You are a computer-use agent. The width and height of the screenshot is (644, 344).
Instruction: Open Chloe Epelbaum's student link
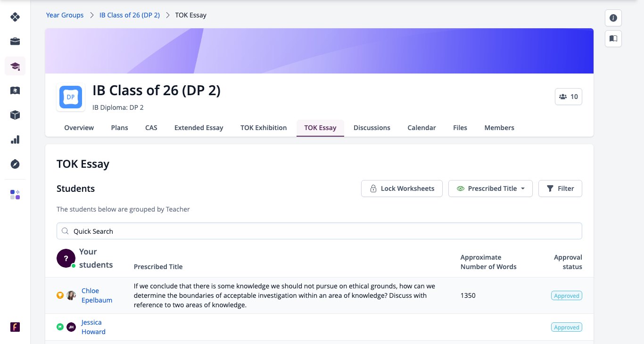point(97,295)
